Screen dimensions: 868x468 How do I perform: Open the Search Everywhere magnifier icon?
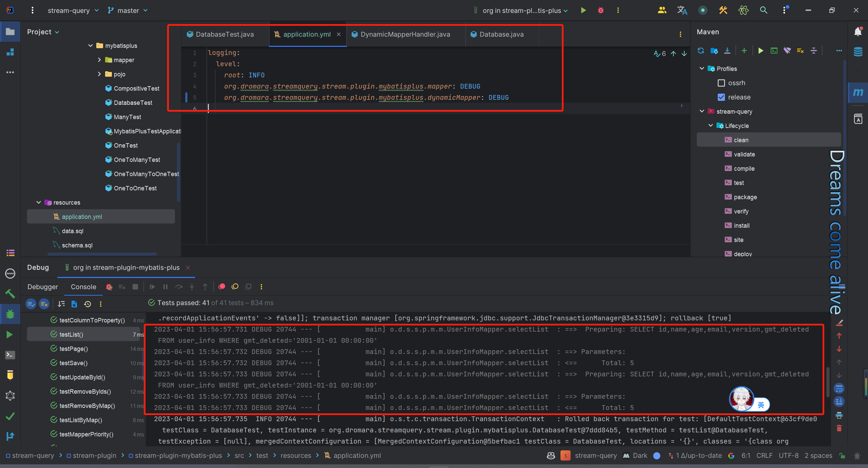[764, 11]
